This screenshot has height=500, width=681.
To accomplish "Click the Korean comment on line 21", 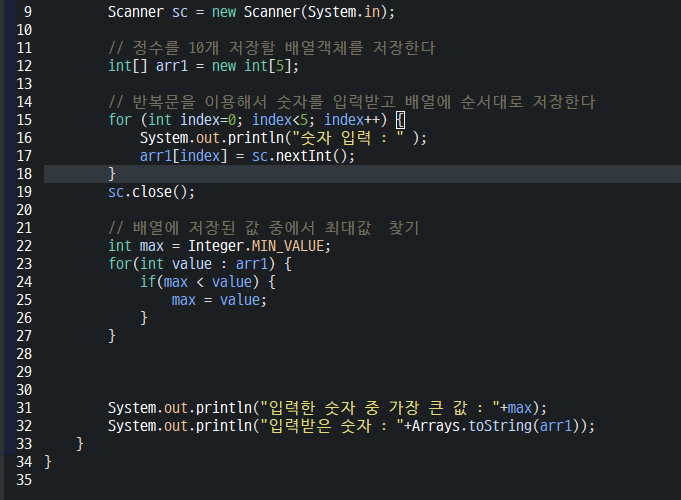I will (264, 228).
